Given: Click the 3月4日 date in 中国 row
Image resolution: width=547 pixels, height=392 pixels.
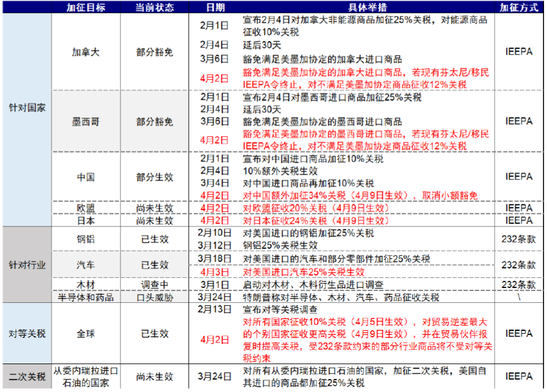Looking at the screenshot, I should coord(214,183).
